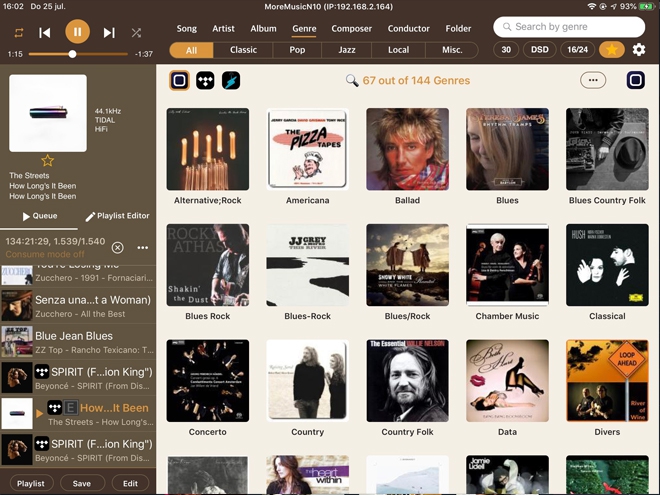Open the Composer tab

pyautogui.click(x=351, y=29)
